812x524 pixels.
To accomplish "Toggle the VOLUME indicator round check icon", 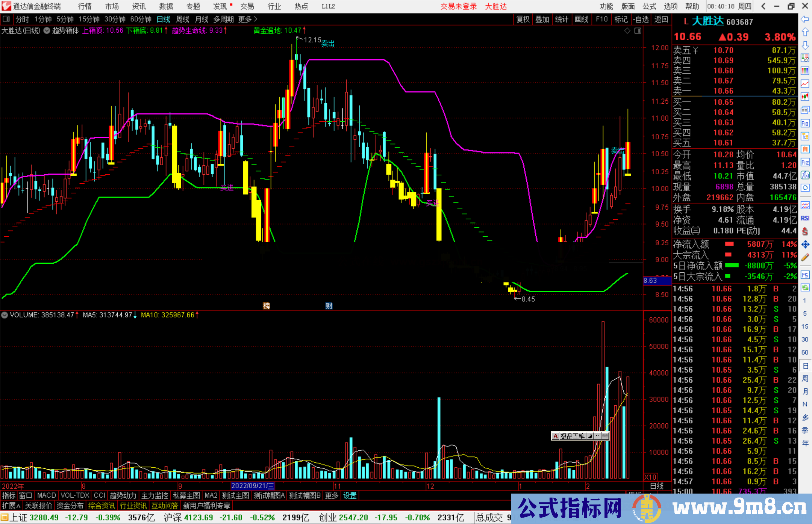I will [x=5, y=315].
